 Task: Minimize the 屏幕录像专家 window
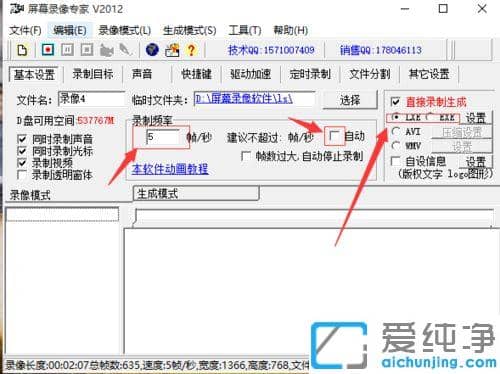click(x=405, y=9)
